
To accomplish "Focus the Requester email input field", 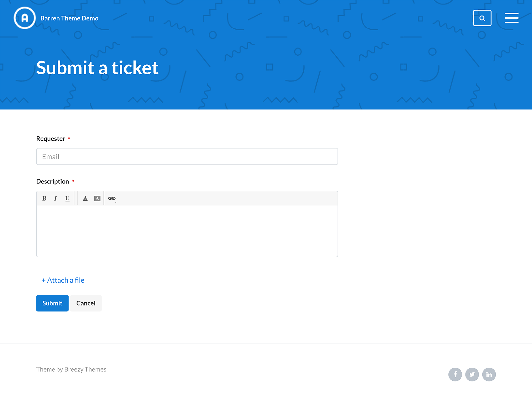I will click(x=187, y=156).
